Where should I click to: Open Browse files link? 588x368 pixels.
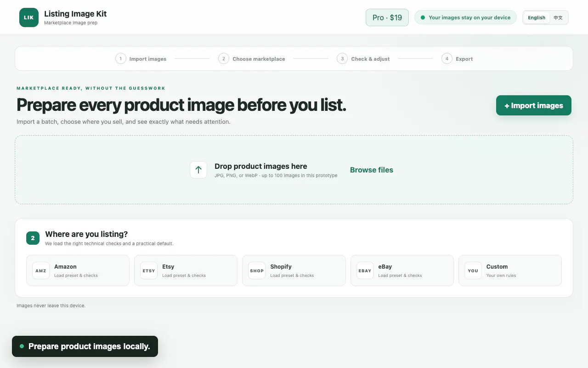click(x=372, y=170)
